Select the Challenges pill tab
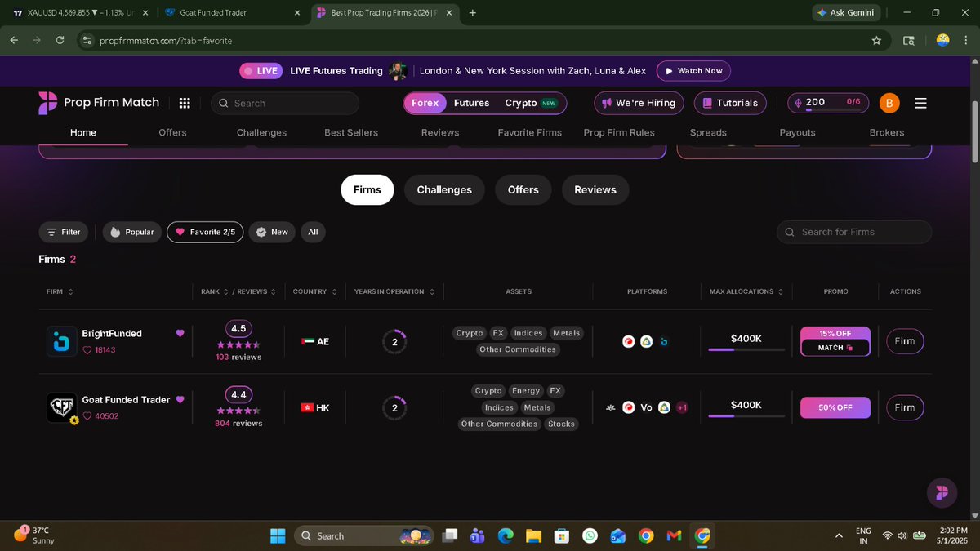Viewport: 980px width, 551px height. 444,189
